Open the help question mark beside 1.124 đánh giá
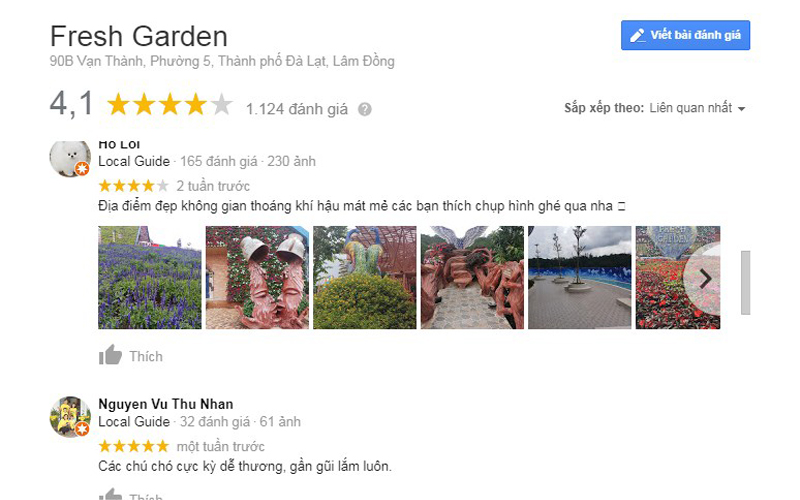800x500 pixels. (364, 109)
